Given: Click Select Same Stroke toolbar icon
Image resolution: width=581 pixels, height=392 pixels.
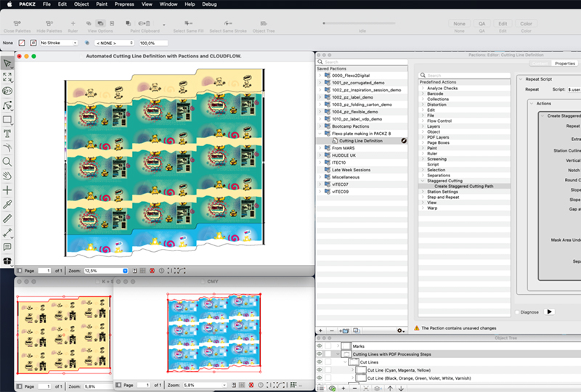Looking at the screenshot, I should click(x=228, y=24).
